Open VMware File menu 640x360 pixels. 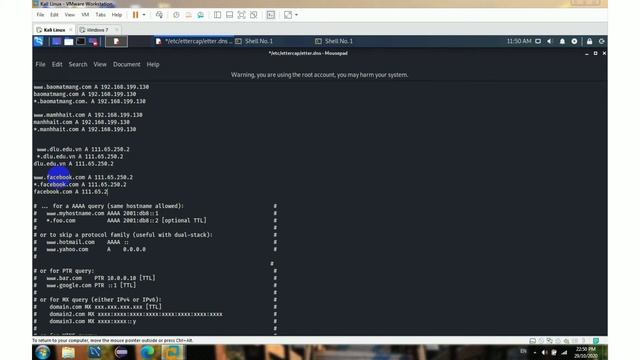[x=40, y=15]
